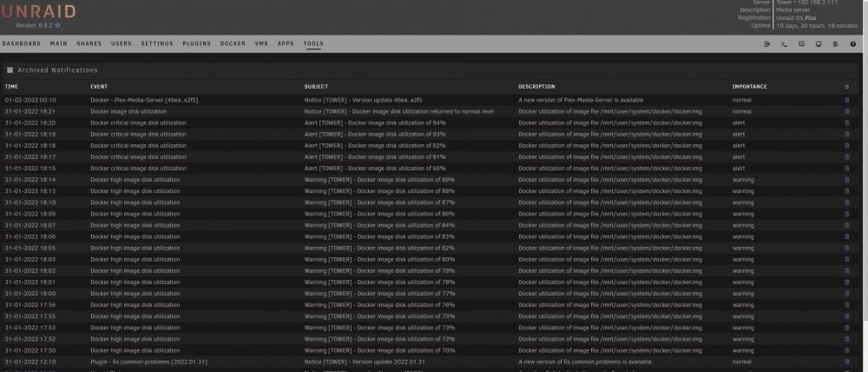Screen dimensions: 868x372
Task: Delete the 77% utilization warning notification
Action: (846, 293)
